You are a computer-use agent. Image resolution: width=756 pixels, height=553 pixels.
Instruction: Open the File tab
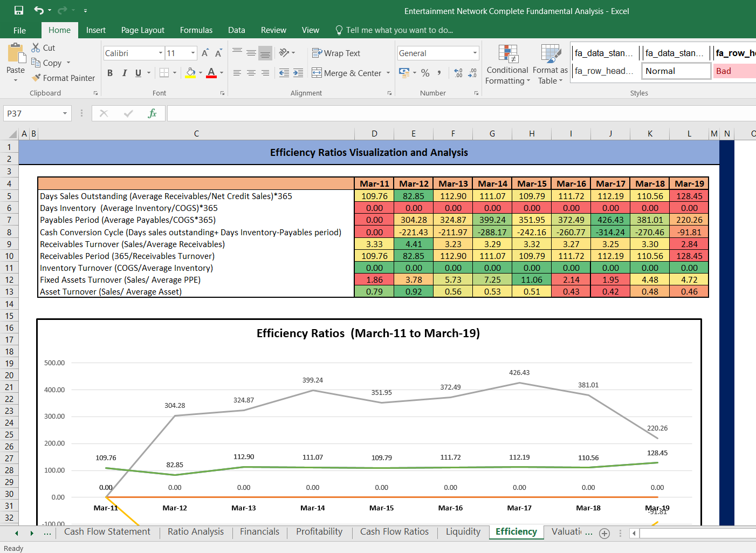20,30
